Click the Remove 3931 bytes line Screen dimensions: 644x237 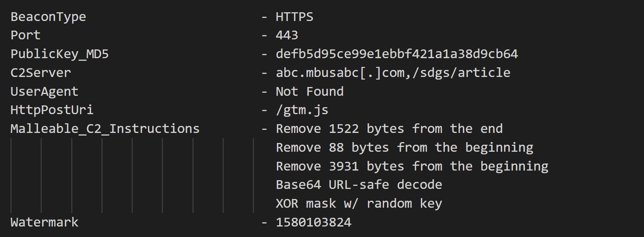point(412,167)
